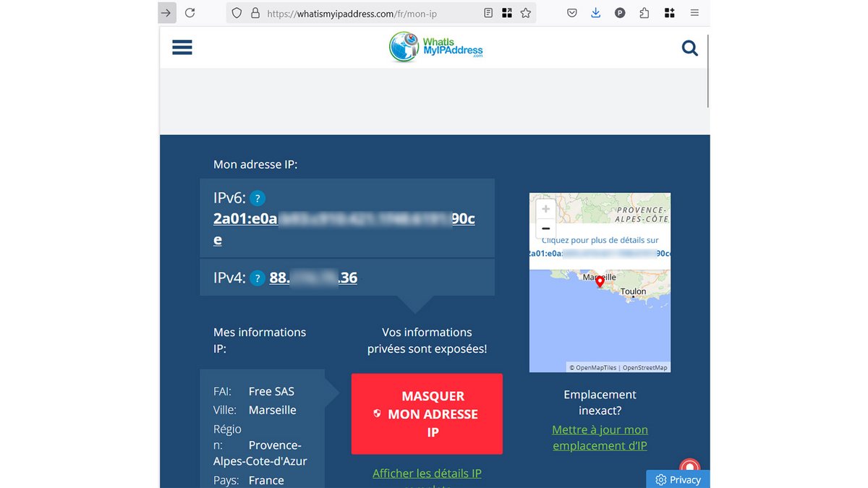Image resolution: width=868 pixels, height=488 pixels.
Task: Open the extensions puzzle icon
Action: 644,13
